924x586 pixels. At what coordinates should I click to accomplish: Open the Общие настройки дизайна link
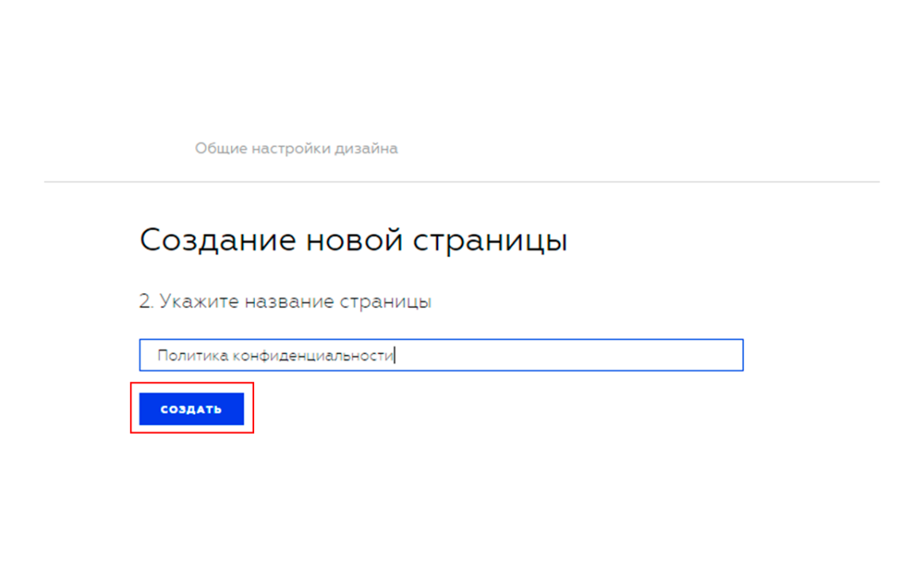coord(296,148)
